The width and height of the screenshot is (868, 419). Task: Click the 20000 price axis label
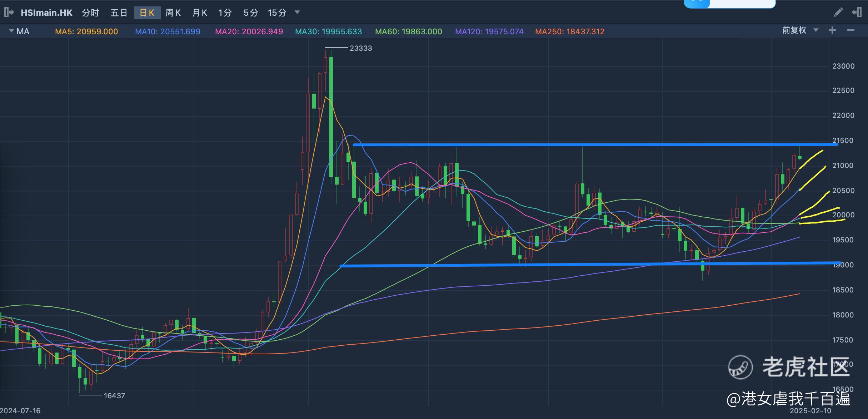point(843,215)
